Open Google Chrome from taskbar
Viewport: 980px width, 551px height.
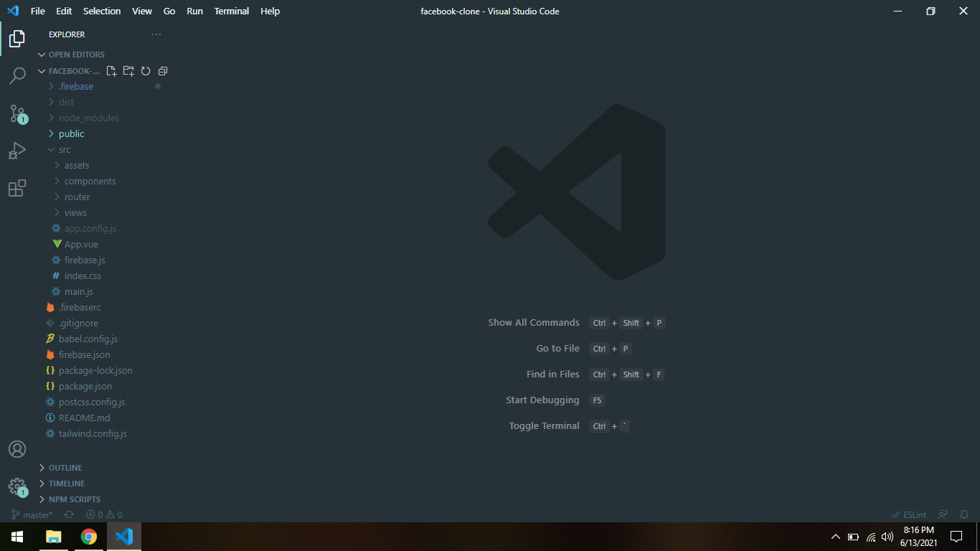coord(89,537)
